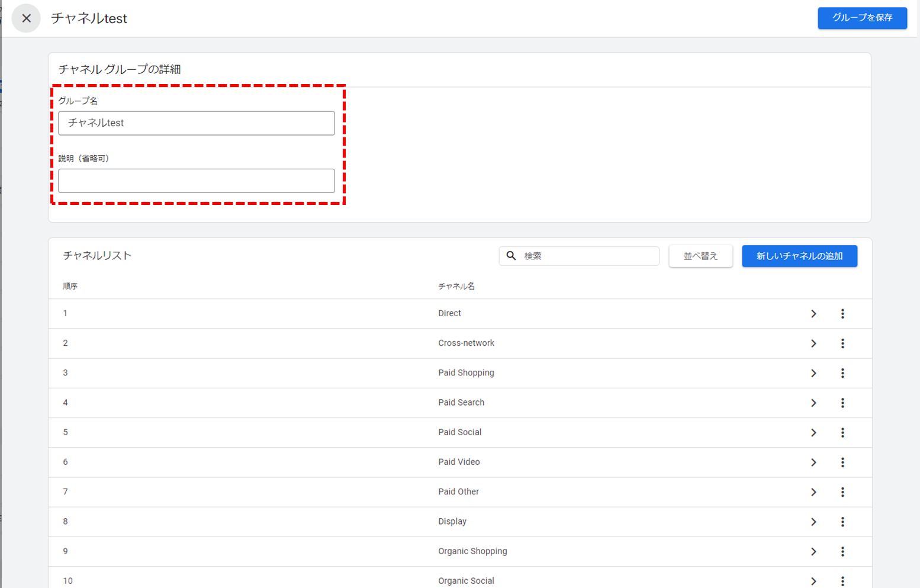The height and width of the screenshot is (588, 920).
Task: Select the Paid Shopping channel row
Action: tap(460, 373)
